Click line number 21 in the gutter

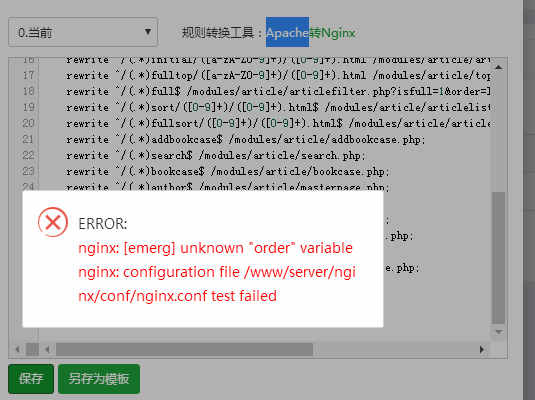[x=28, y=139]
